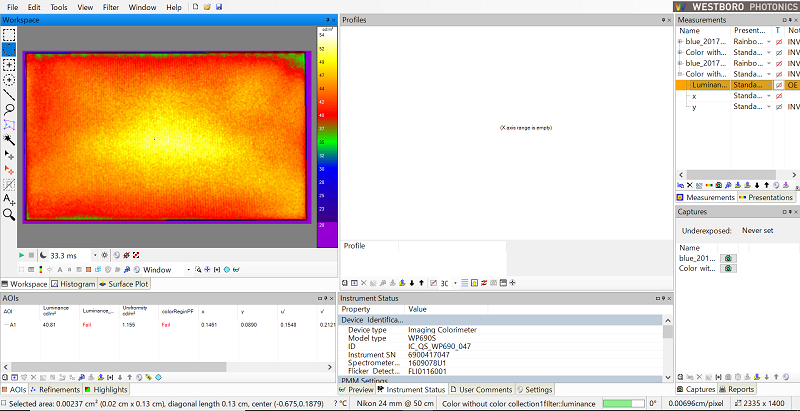Click the green progress bar in status bar
The width and height of the screenshot is (800, 411).
pos(621,403)
